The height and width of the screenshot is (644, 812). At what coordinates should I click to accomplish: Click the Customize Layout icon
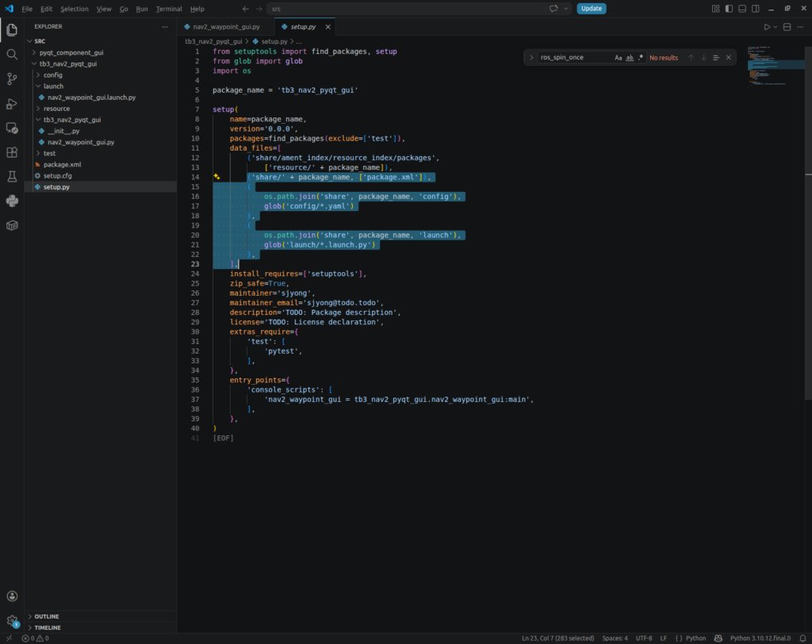[x=716, y=9]
